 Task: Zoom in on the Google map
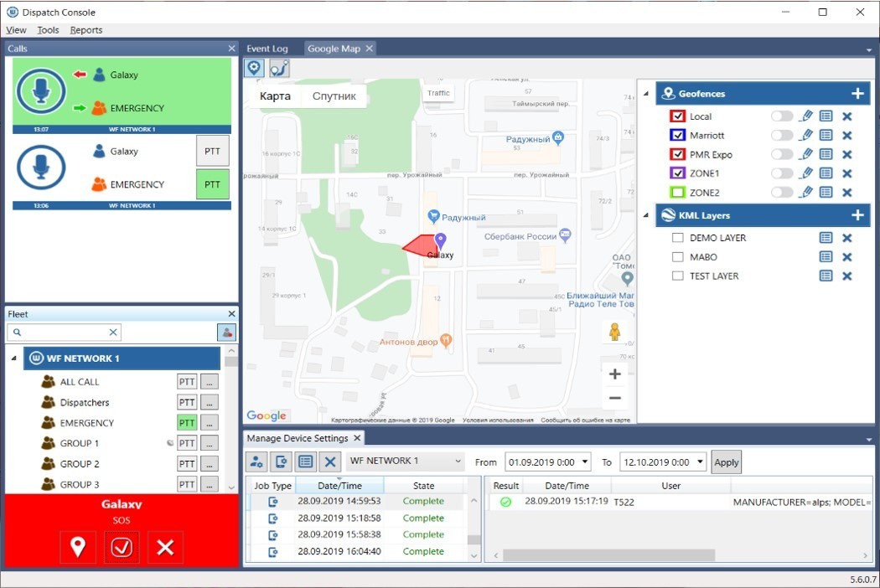614,374
